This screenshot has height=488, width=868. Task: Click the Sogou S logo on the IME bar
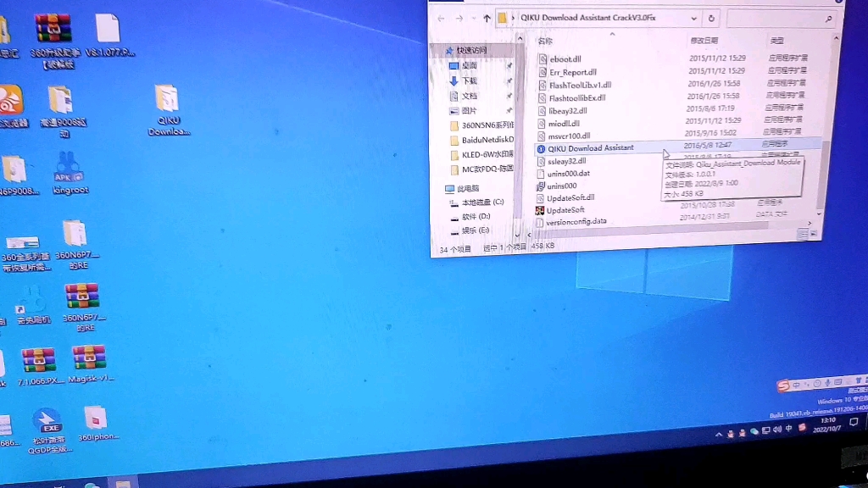(782, 385)
